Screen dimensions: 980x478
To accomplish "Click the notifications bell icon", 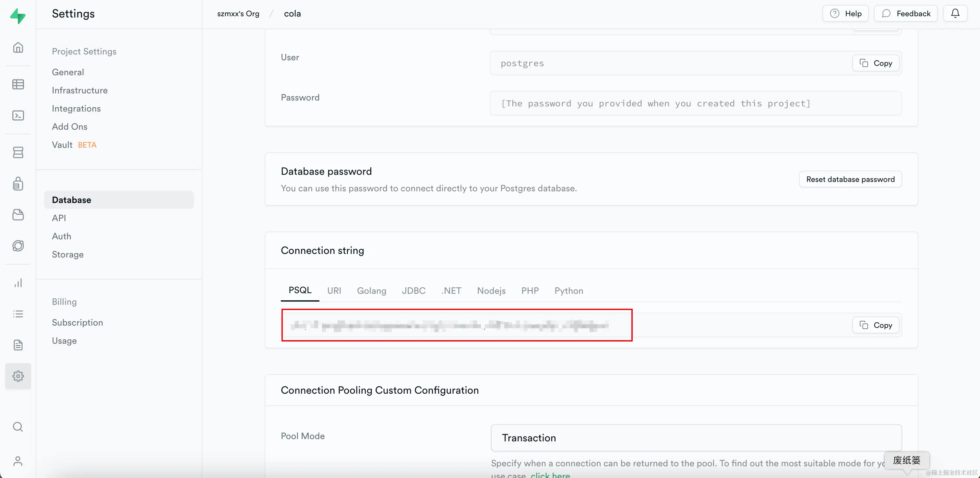I will pyautogui.click(x=955, y=13).
